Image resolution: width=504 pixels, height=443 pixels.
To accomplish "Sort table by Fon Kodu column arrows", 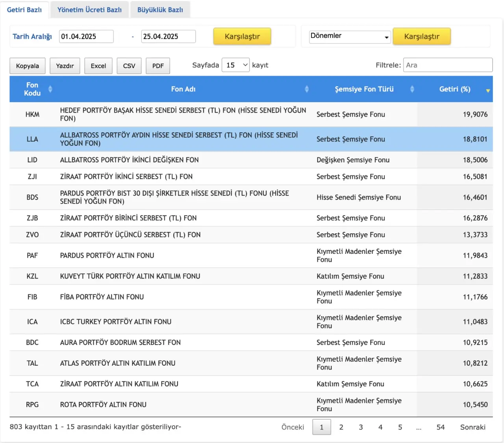I will (x=50, y=89).
